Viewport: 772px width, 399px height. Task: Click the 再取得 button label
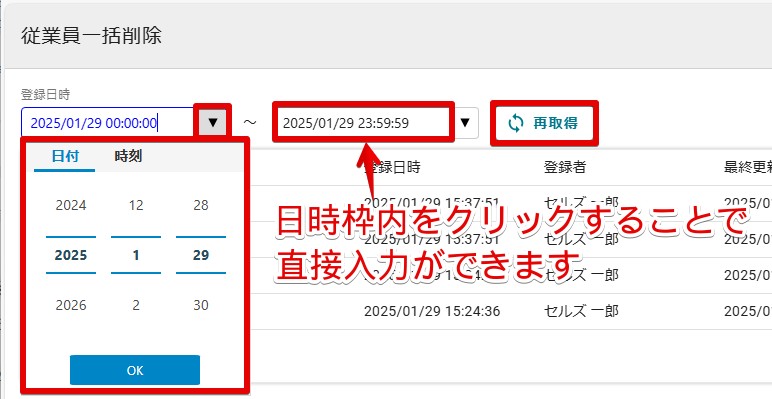[555, 123]
